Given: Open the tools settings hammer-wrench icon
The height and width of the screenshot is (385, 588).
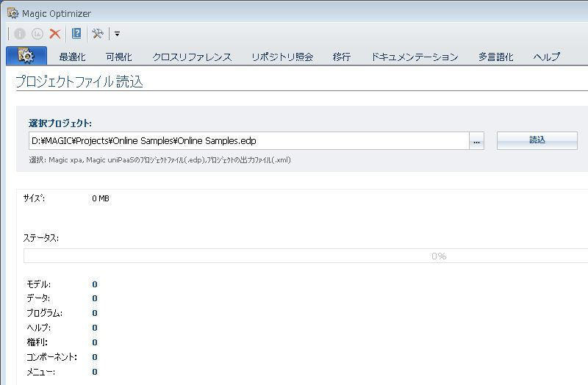Looking at the screenshot, I should [x=97, y=34].
